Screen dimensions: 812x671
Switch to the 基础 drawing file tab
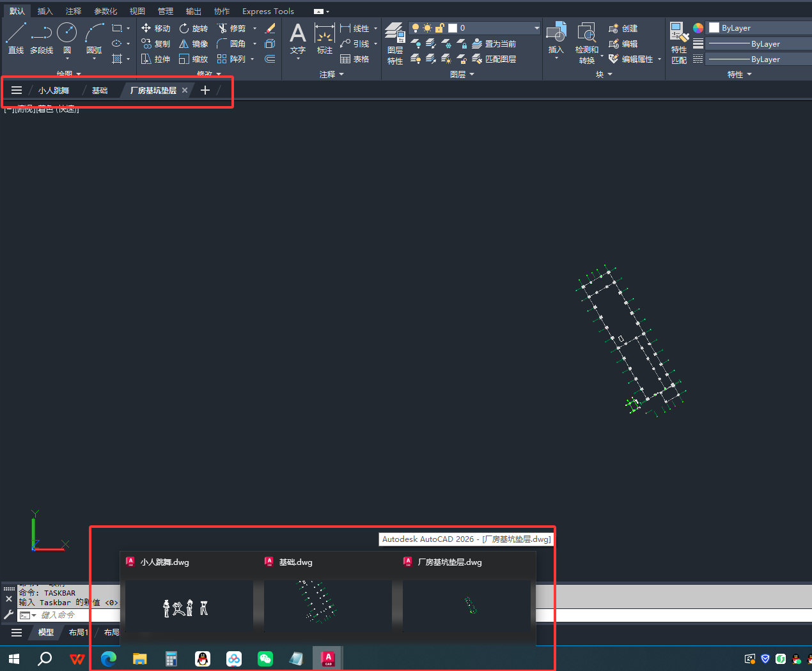pyautogui.click(x=100, y=90)
